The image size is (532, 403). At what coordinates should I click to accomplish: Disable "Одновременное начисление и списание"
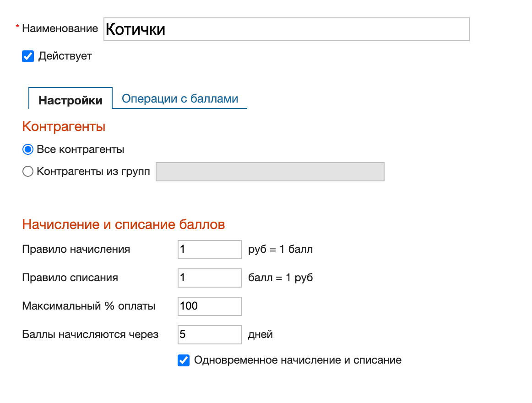point(184,360)
